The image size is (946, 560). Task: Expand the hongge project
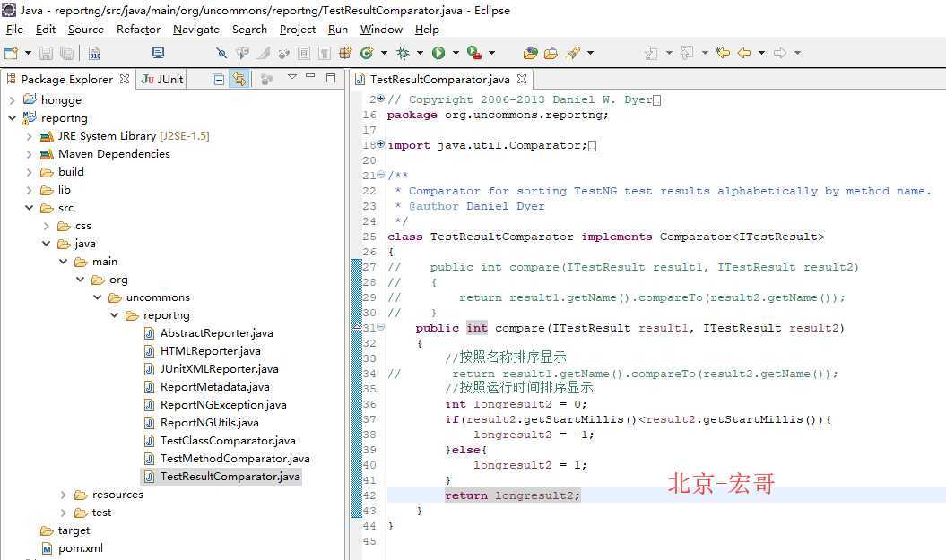coord(12,100)
